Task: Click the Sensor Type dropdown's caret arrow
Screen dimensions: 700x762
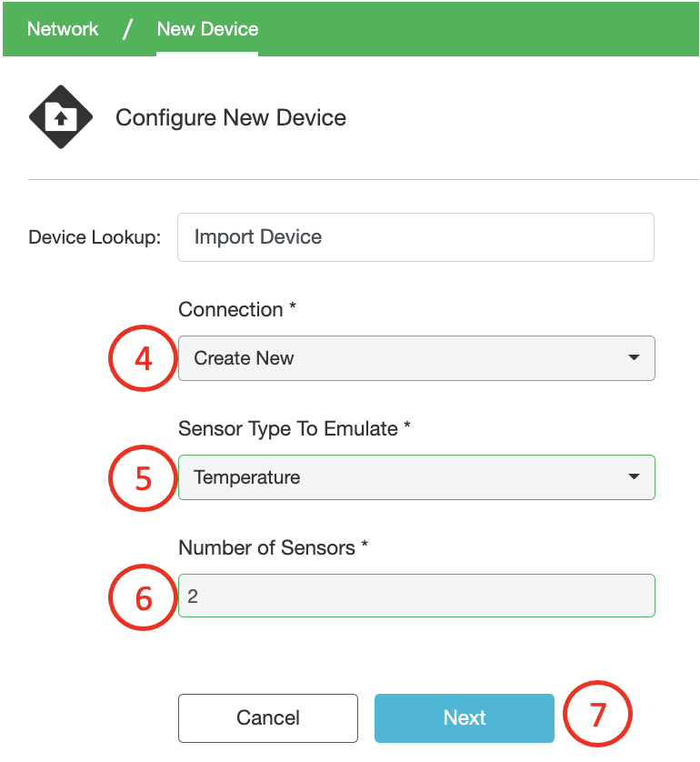Action: (x=634, y=477)
